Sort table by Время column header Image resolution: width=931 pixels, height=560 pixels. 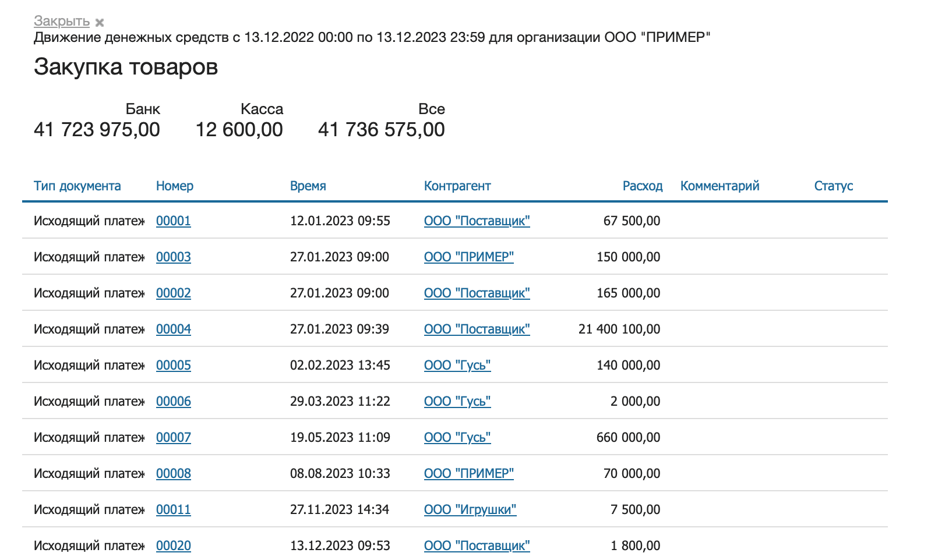tap(308, 186)
